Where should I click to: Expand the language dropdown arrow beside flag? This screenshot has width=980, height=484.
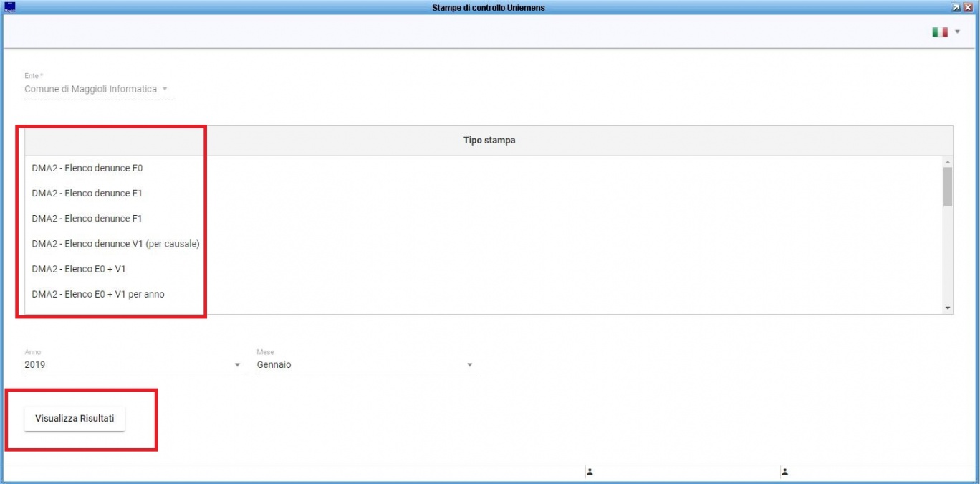coord(958,32)
